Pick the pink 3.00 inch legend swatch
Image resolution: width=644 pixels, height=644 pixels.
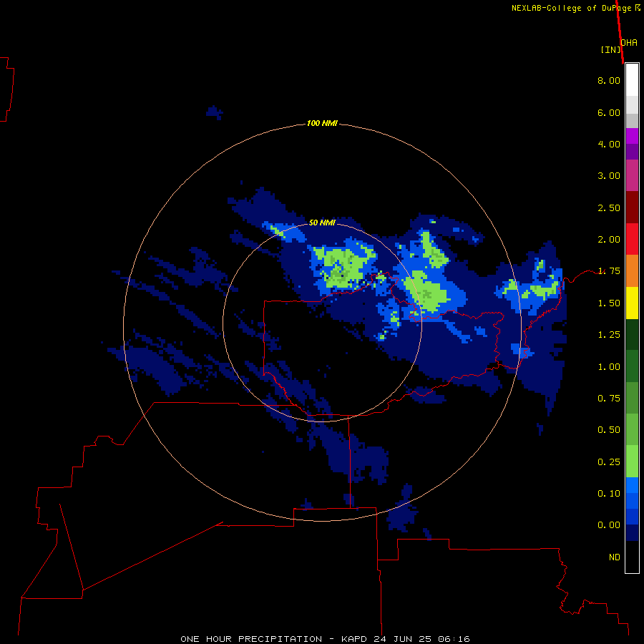pos(632,175)
